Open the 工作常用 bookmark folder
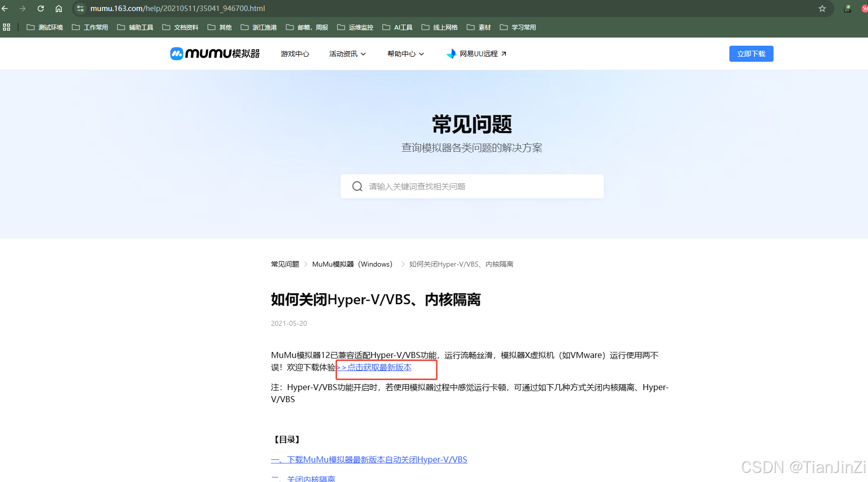The width and height of the screenshot is (868, 482). coord(90,27)
